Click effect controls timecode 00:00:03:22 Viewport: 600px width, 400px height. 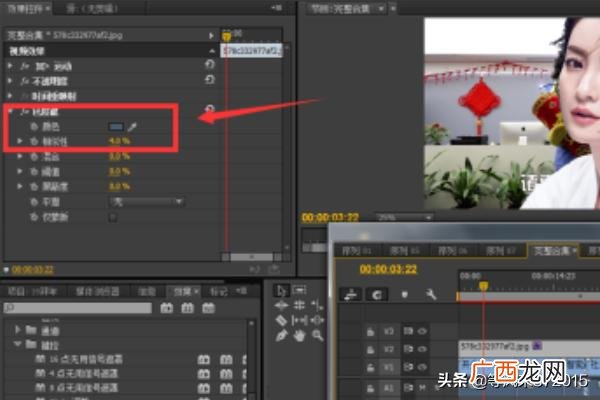33,270
